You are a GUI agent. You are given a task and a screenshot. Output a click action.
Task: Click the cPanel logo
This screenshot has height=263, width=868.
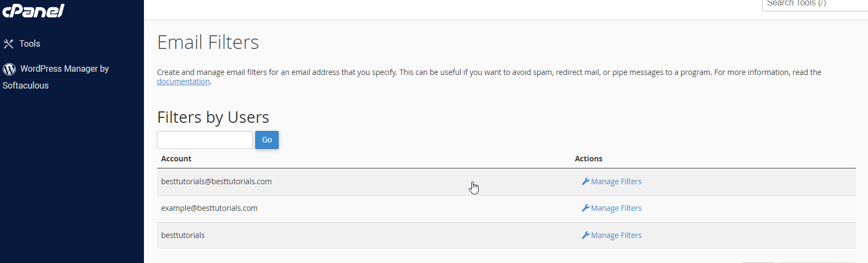pyautogui.click(x=33, y=10)
